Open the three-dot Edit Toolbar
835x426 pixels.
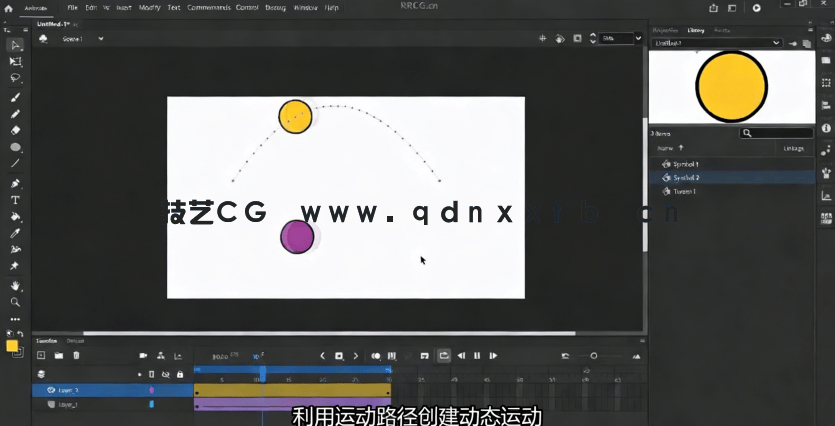15,320
